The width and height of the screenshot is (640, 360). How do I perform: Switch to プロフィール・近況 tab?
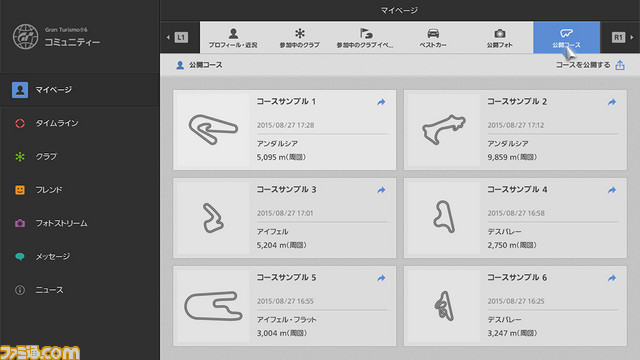click(233, 38)
